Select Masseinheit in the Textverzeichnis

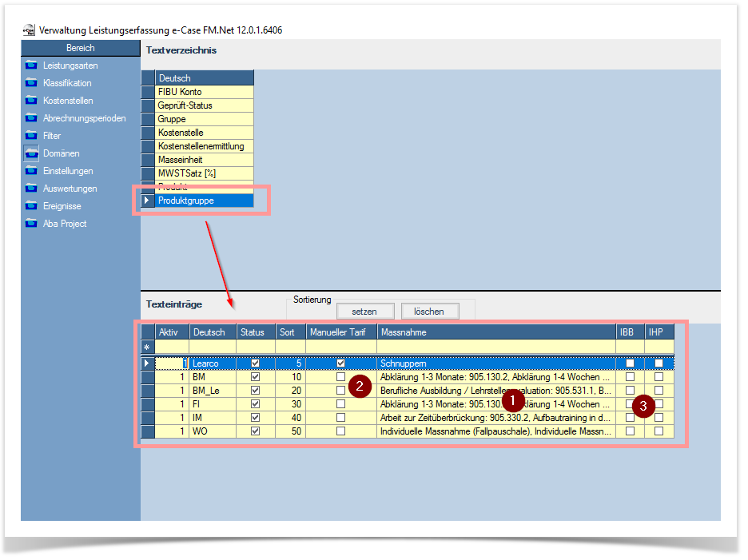click(204, 160)
